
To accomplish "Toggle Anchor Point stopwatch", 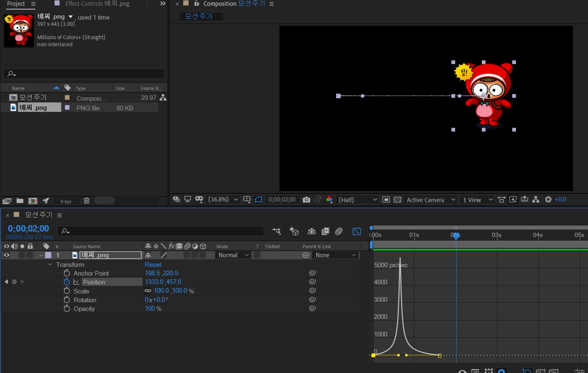I will click(67, 273).
